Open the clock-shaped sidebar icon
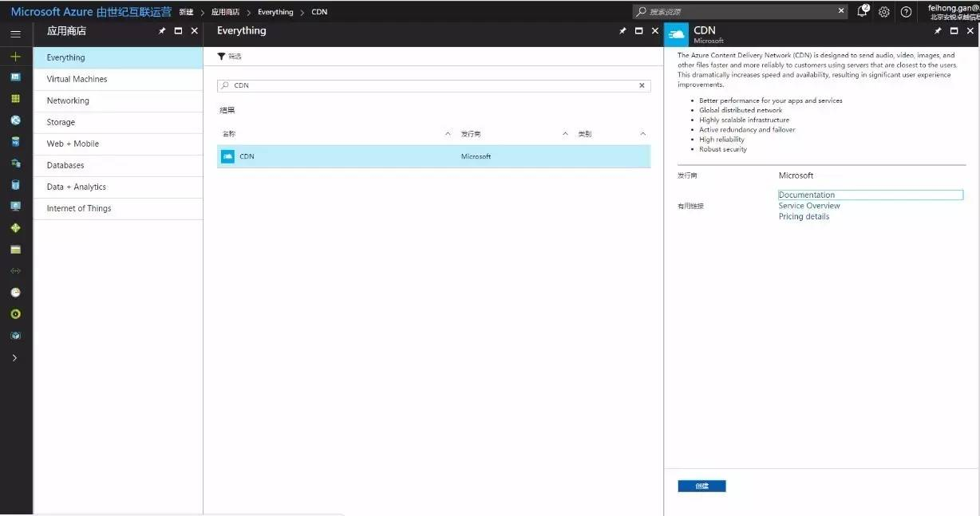Screen dimensions: 980x516 [x=15, y=293]
